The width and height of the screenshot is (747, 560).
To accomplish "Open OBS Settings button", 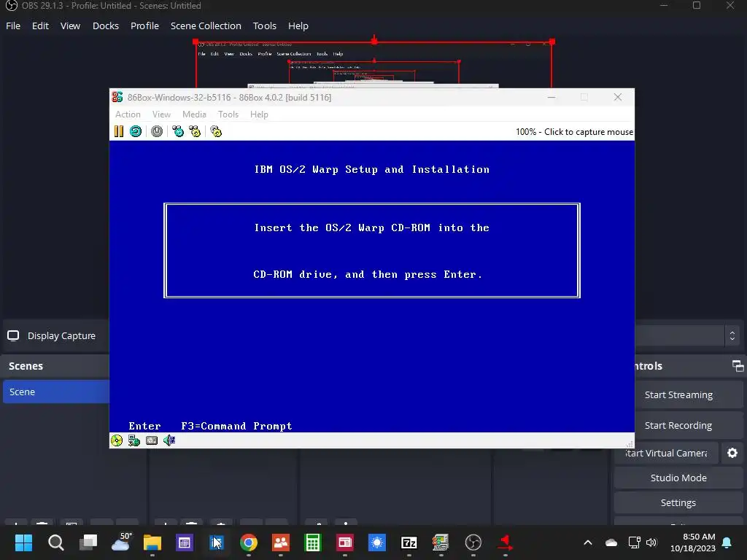I will pos(678,502).
